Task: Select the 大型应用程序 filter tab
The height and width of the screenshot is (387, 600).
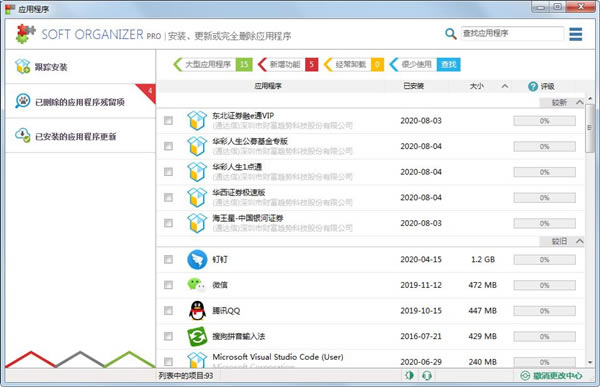Action: pyautogui.click(x=213, y=64)
